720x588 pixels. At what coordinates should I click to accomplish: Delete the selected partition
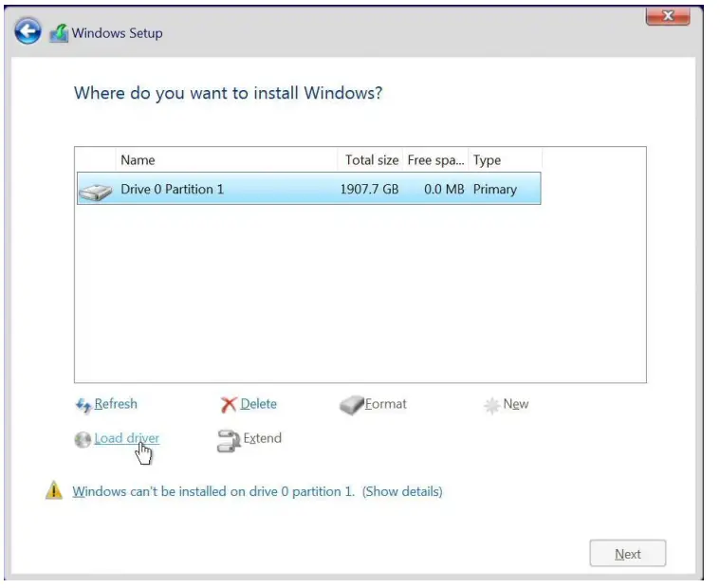259,404
